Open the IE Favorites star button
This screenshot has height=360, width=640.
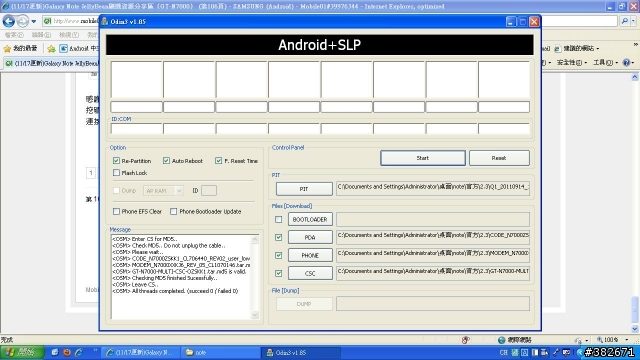pos(21,48)
